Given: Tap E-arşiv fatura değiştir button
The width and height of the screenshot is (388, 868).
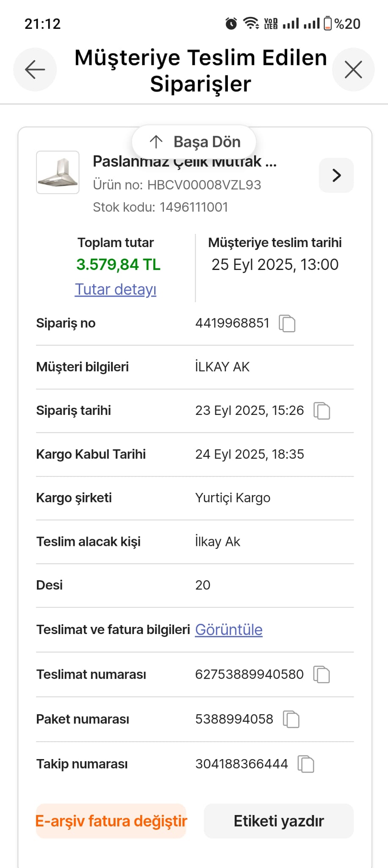Looking at the screenshot, I should (x=111, y=821).
